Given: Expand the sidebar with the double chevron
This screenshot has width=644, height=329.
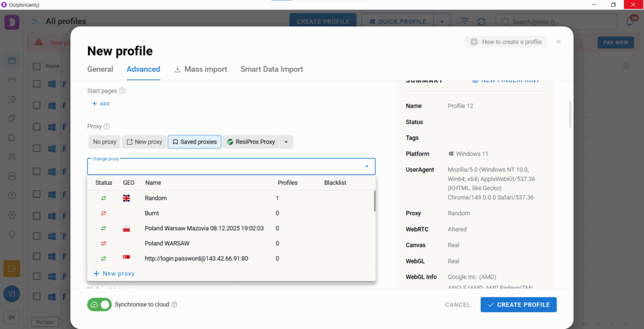Looking at the screenshot, I should (35, 21).
